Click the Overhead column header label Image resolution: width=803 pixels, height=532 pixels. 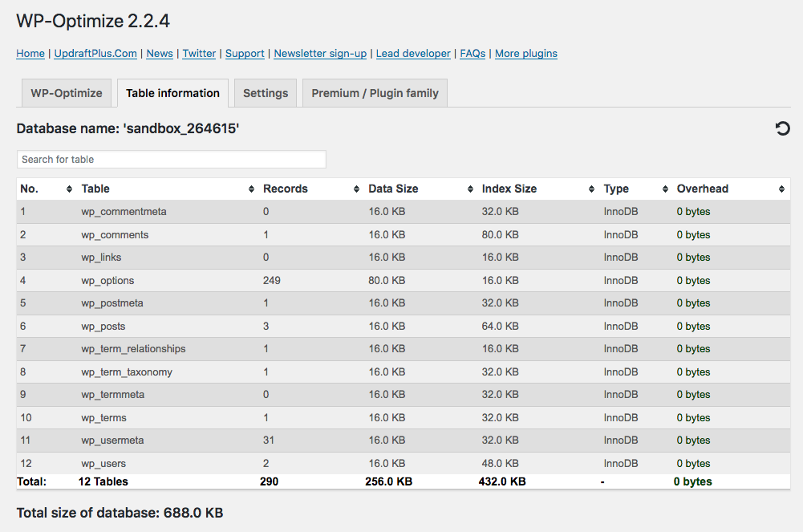click(x=703, y=189)
